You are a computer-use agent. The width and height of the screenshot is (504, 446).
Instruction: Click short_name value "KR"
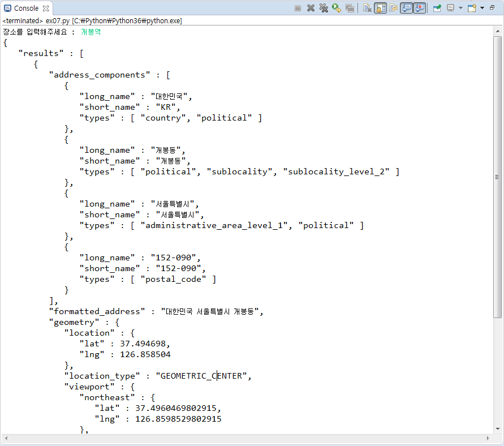tap(166, 107)
